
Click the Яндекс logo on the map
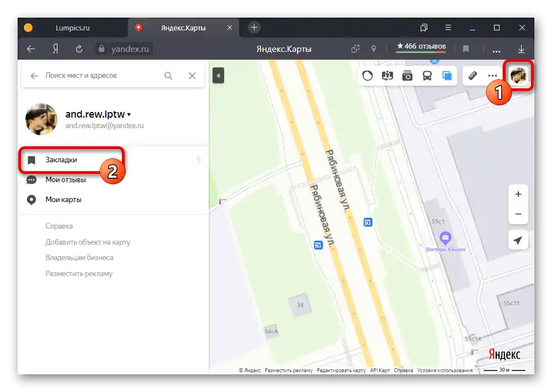[x=505, y=354]
